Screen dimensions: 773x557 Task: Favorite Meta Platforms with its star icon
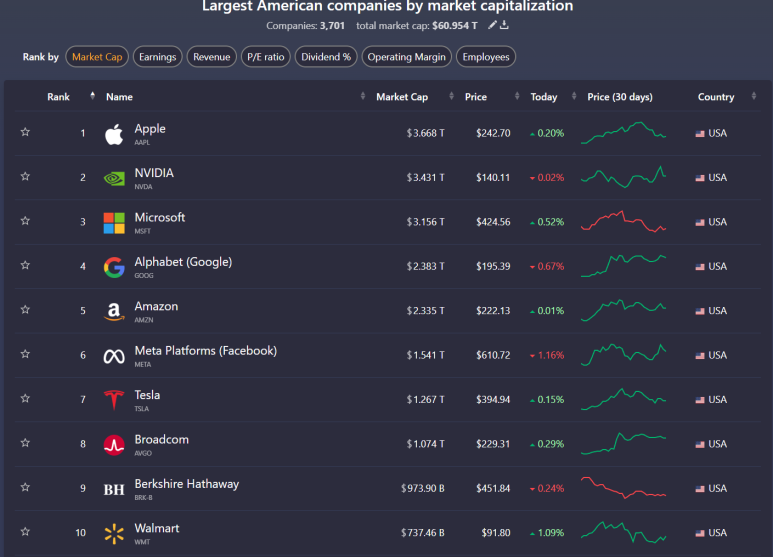[25, 353]
